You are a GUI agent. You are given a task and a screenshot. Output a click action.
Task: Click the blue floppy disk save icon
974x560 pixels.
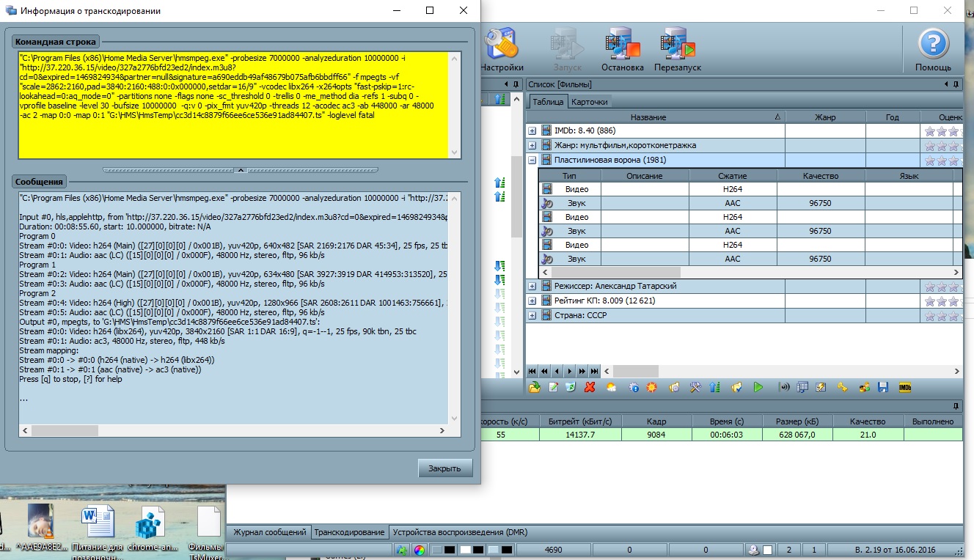883,387
